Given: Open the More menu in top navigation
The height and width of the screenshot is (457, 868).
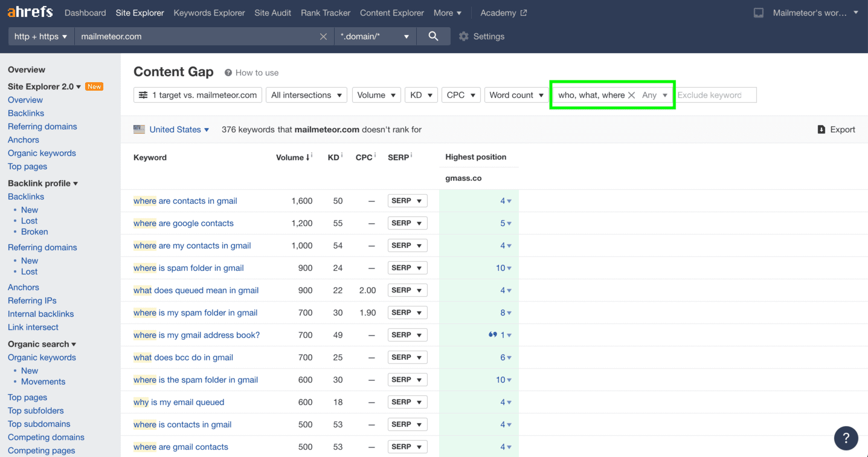Looking at the screenshot, I should pyautogui.click(x=447, y=13).
